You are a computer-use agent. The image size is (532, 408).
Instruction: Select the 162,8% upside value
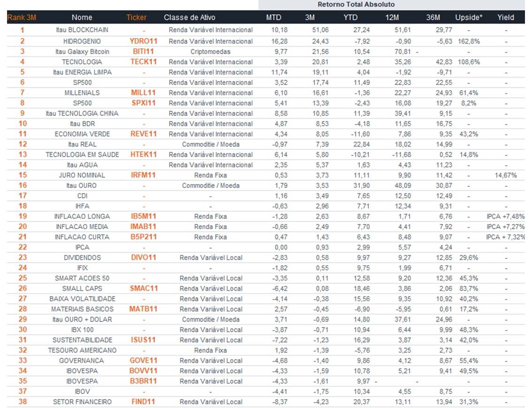(469, 41)
